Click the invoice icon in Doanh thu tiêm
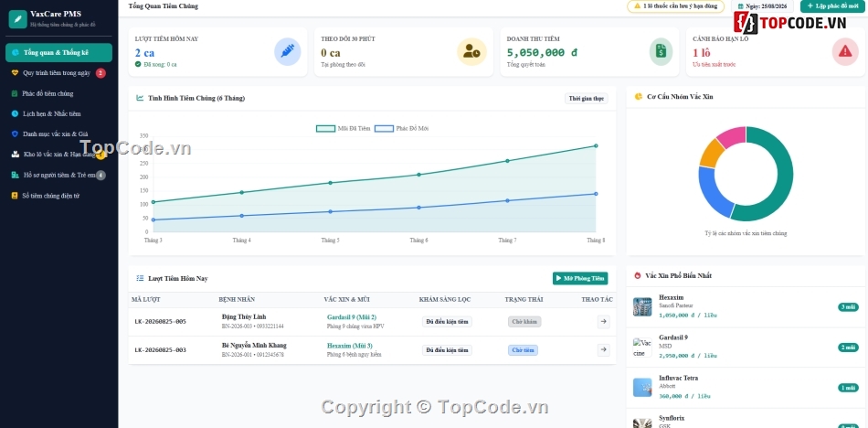The height and width of the screenshot is (428, 868). click(x=661, y=51)
